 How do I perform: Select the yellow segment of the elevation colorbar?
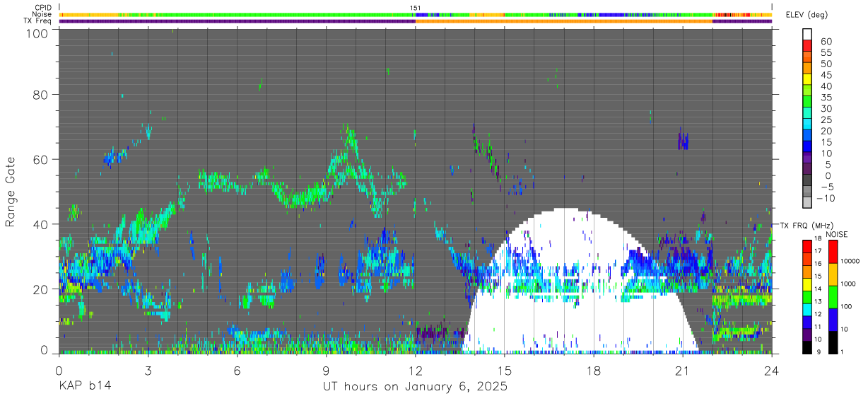tap(807, 79)
